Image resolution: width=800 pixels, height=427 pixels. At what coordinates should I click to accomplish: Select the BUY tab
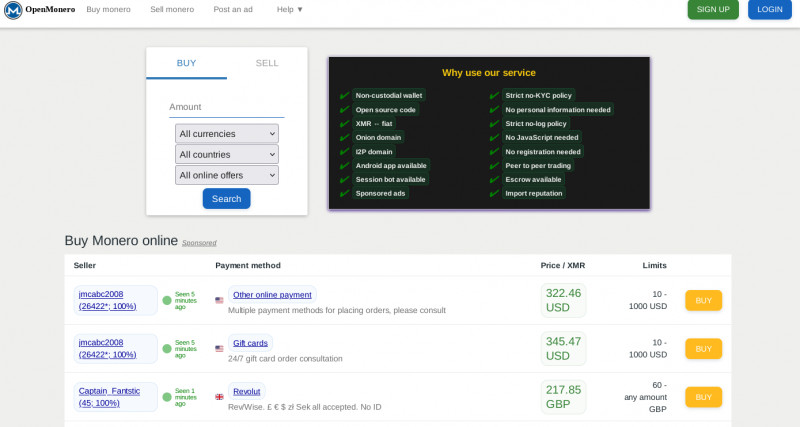(x=186, y=63)
